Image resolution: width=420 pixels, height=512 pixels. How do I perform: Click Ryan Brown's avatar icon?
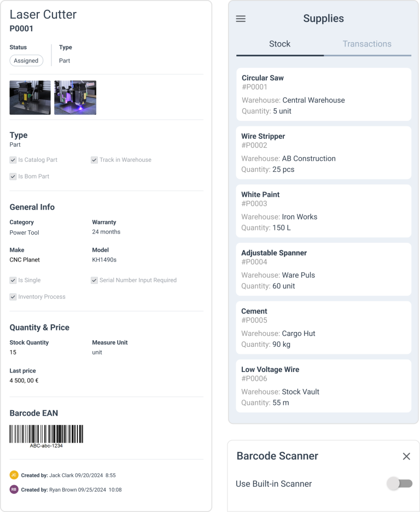[x=13, y=490]
